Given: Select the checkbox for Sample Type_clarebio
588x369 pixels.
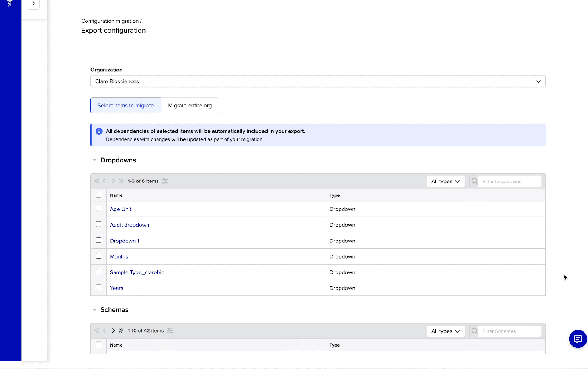Looking at the screenshot, I should (98, 272).
